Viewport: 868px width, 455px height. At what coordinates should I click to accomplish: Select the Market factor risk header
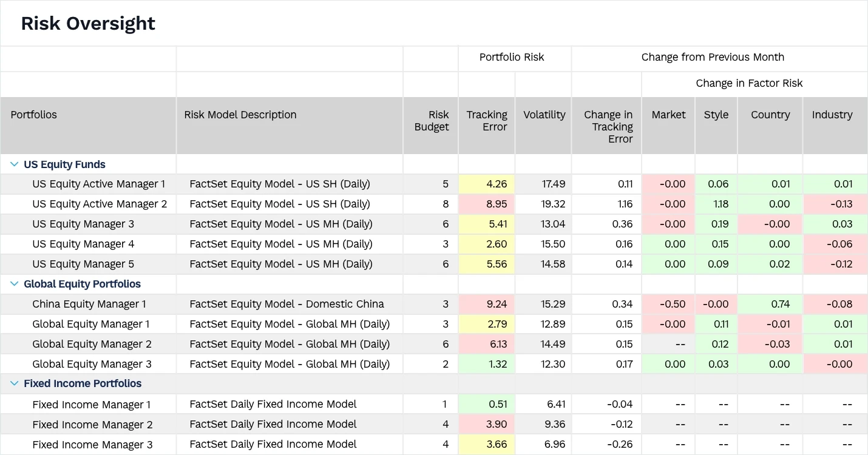click(x=668, y=114)
